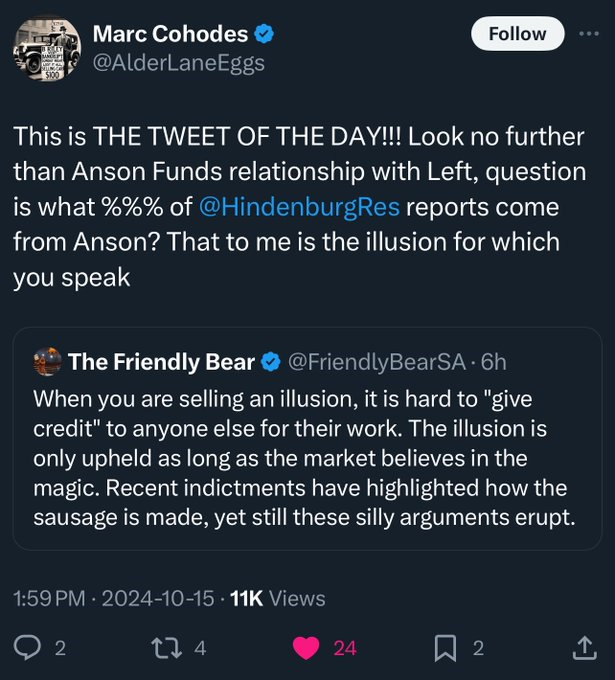The image size is (615, 680).
Task: Click Marc Cohodes blue verified badge
Action: tap(264, 34)
